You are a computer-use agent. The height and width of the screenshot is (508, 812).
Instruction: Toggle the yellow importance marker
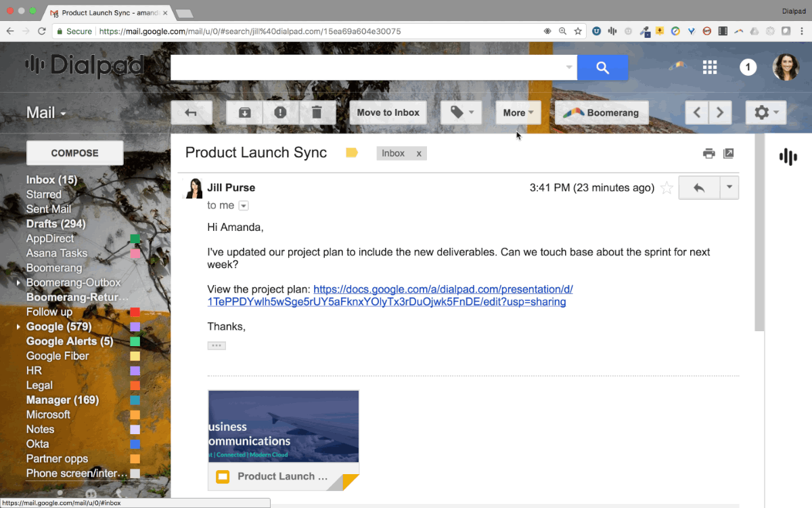(x=352, y=153)
